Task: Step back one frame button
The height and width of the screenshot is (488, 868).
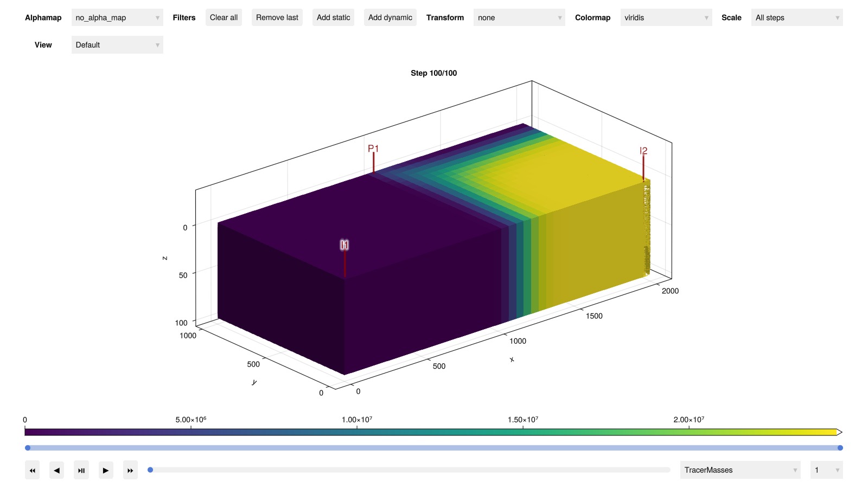Action: (x=56, y=470)
